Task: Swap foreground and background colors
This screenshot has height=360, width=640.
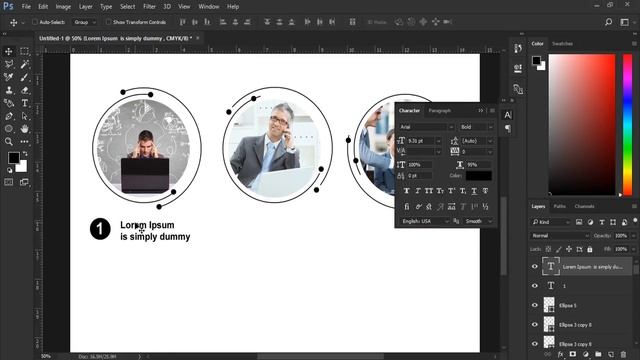Action: pos(25,154)
